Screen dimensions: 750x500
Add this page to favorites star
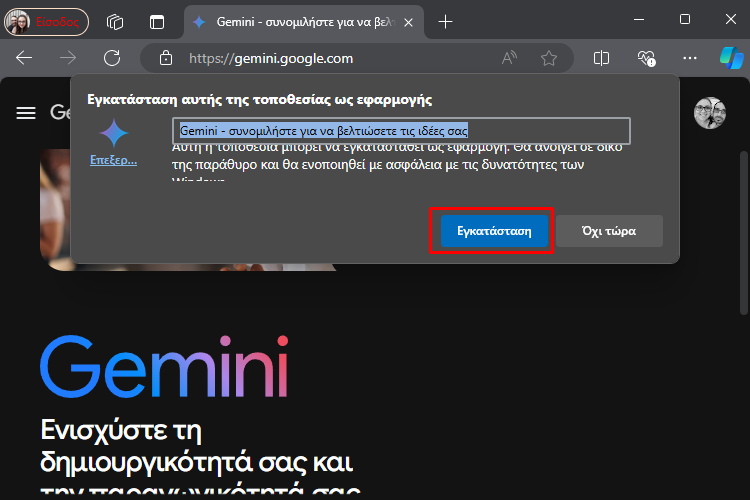coord(549,58)
